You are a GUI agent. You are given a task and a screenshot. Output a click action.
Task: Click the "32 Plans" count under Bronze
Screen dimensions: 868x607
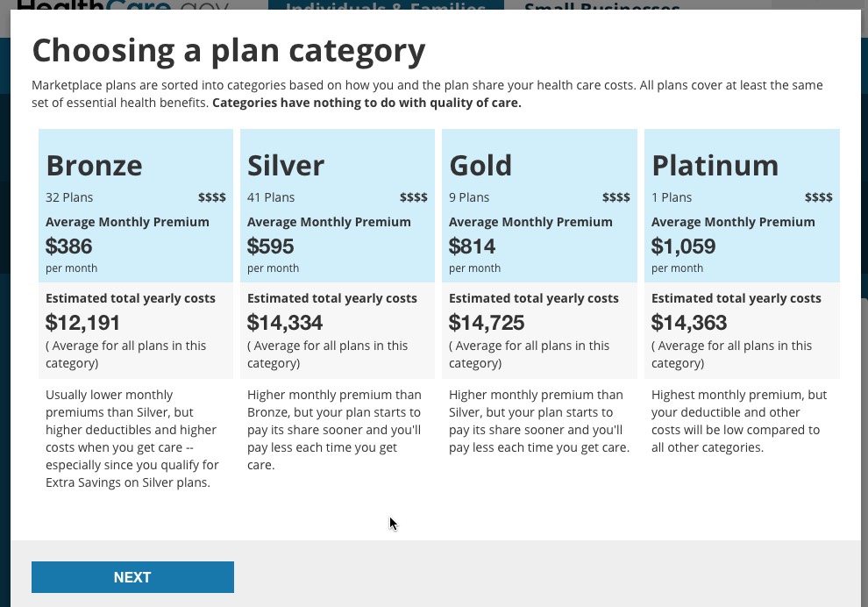(69, 197)
